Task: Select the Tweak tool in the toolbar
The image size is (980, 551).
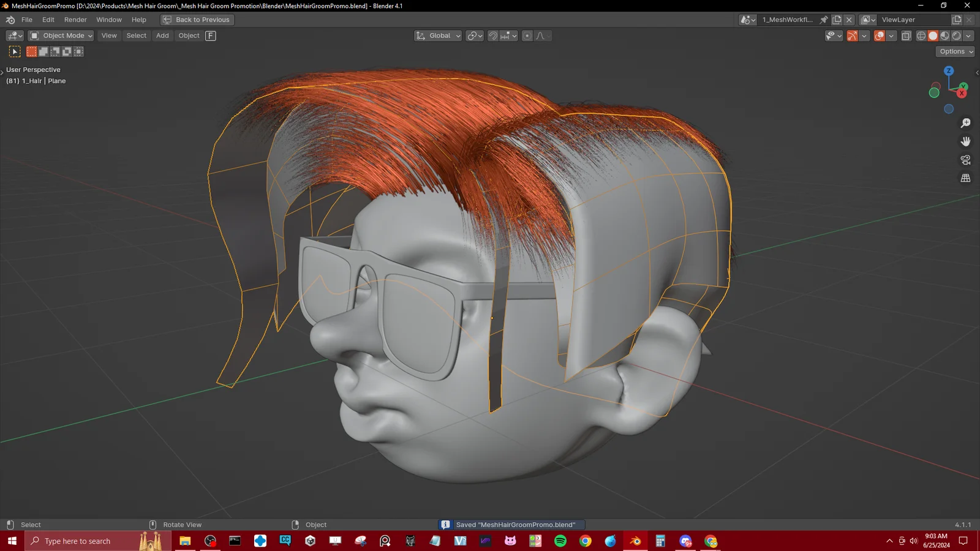Action: (15, 51)
